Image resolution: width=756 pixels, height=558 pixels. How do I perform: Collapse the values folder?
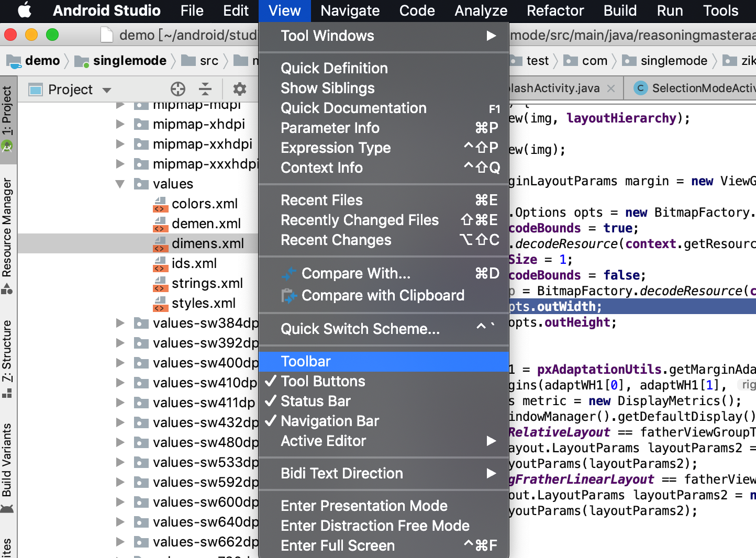pos(120,184)
